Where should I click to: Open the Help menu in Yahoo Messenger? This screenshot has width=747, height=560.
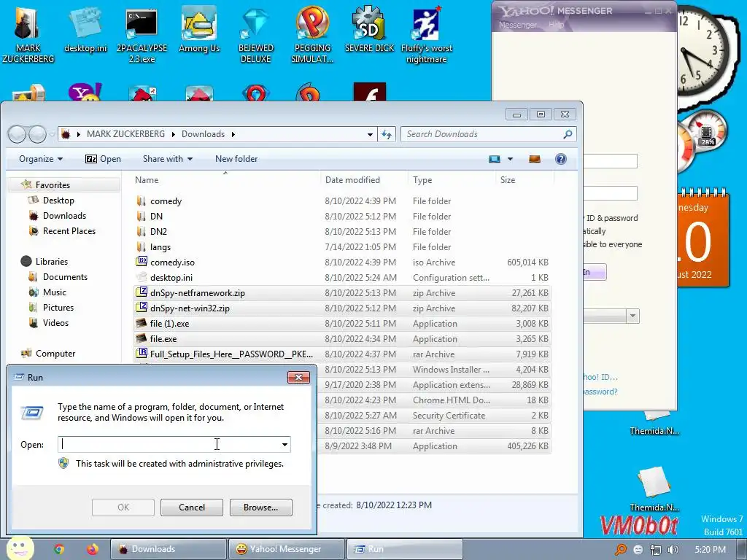point(556,25)
